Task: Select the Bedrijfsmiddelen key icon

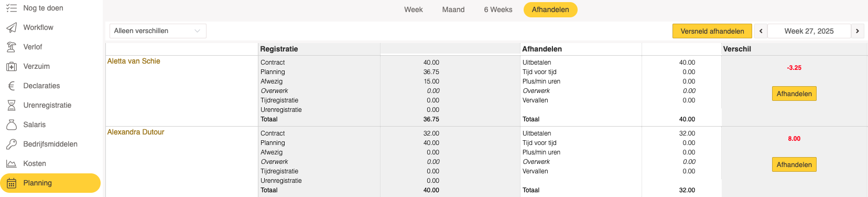Action: click(x=11, y=144)
